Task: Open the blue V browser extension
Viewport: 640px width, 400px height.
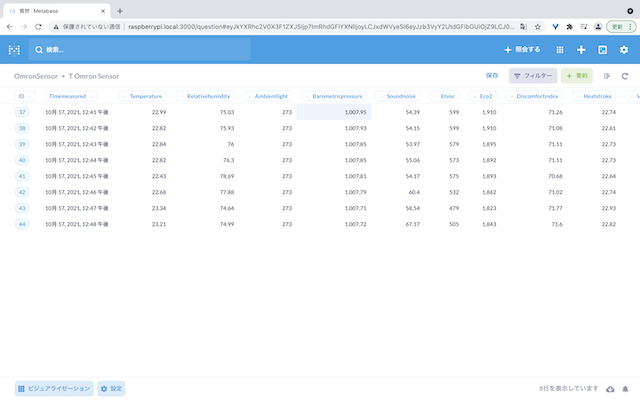Action: pos(555,27)
